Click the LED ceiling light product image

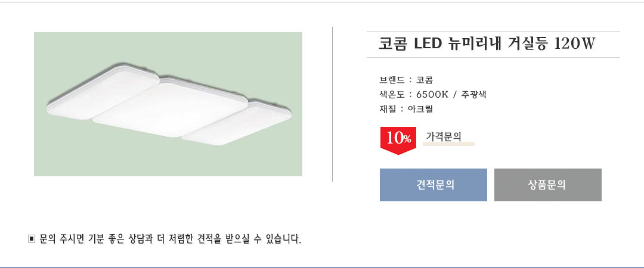[168, 104]
